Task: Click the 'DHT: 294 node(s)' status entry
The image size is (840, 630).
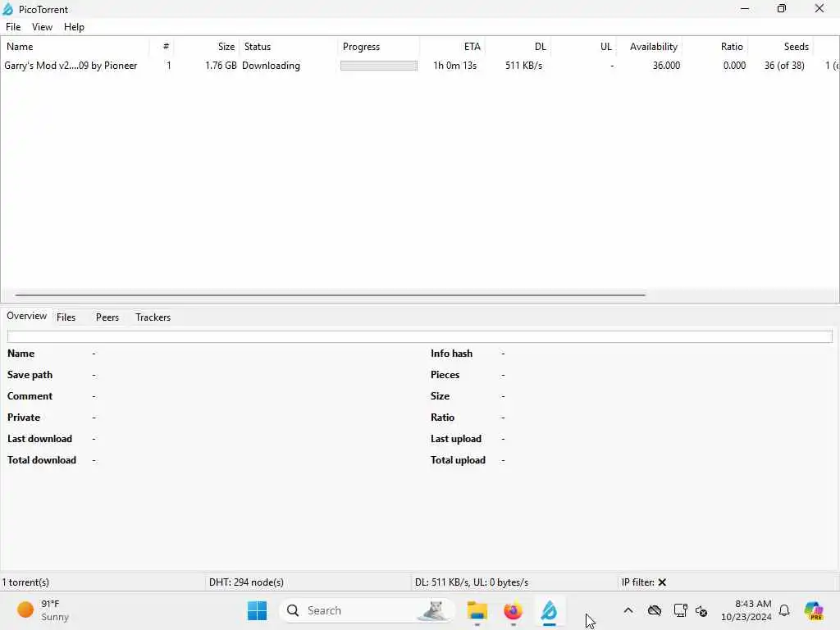Action: [x=246, y=582]
